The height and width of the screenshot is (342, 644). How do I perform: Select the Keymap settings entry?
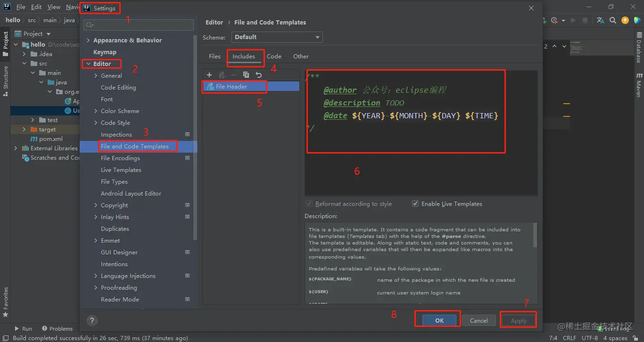[x=105, y=52]
